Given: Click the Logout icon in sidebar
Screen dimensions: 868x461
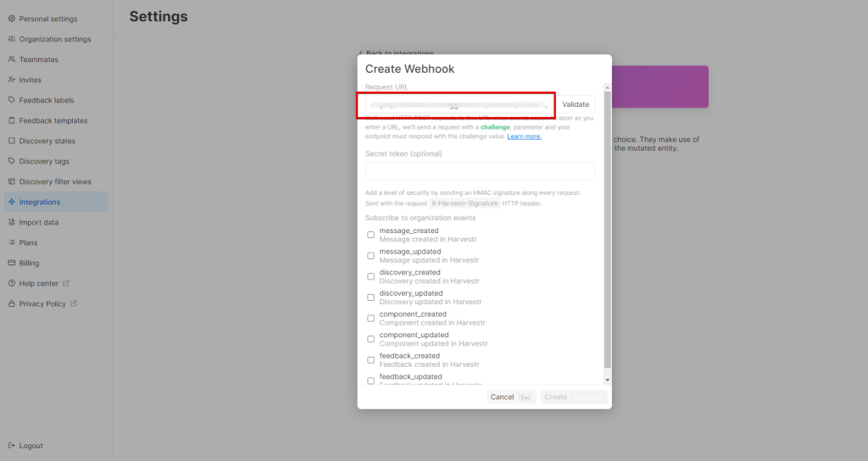Looking at the screenshot, I should point(11,446).
